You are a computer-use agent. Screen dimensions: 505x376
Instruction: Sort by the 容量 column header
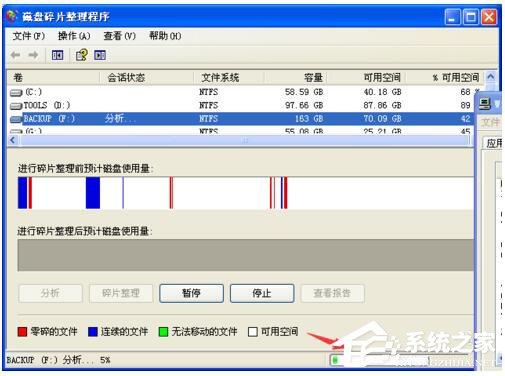click(x=296, y=78)
